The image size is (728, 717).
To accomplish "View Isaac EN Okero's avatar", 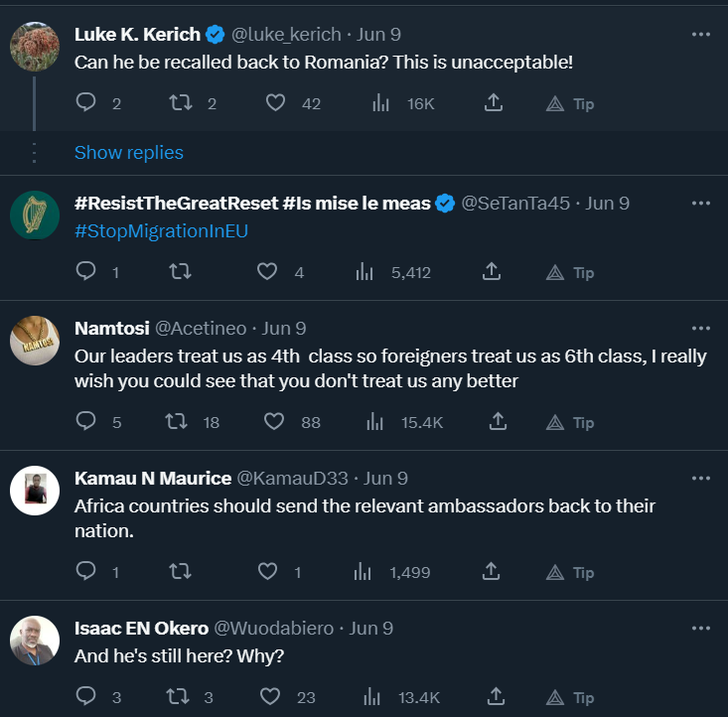I will tap(35, 641).
